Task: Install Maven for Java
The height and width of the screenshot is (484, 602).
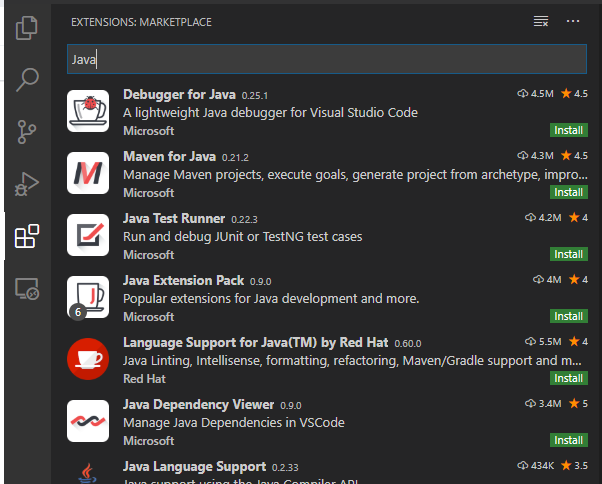Action: 569,192
